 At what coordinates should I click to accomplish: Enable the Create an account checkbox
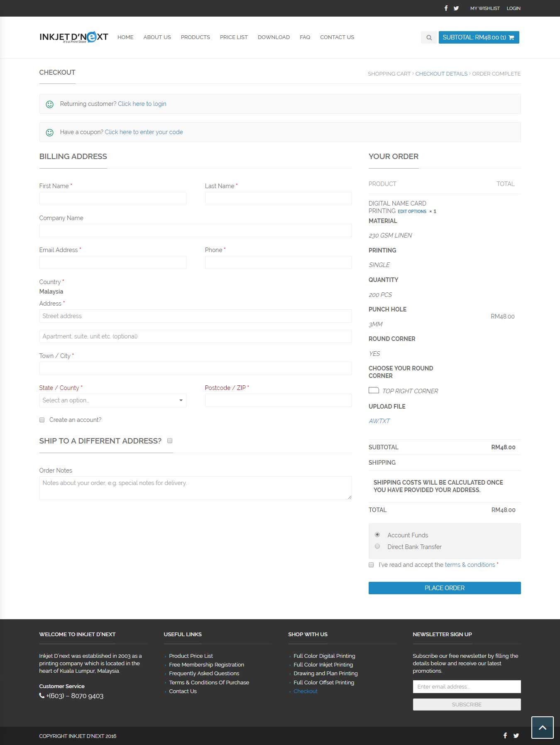[x=42, y=420]
